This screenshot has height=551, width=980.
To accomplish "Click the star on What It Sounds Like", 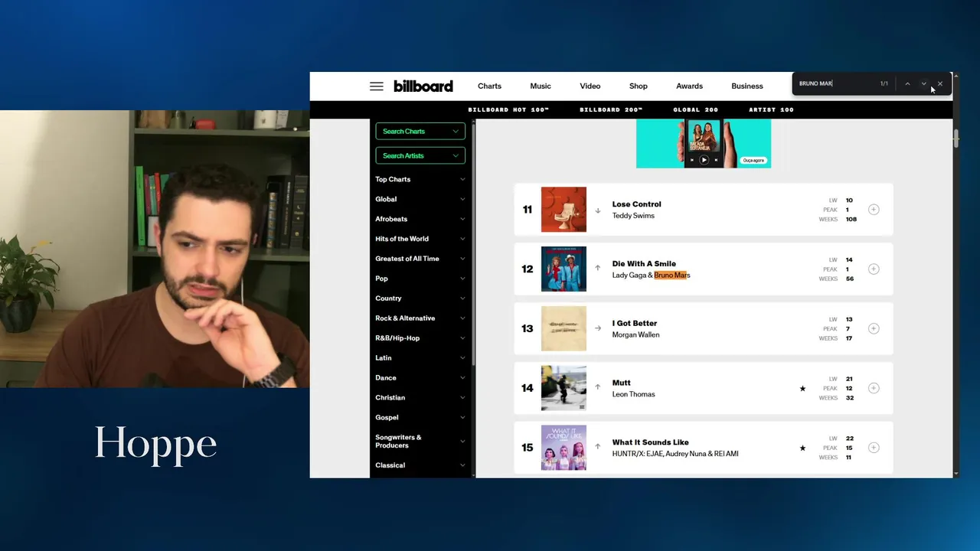I will 802,448.
